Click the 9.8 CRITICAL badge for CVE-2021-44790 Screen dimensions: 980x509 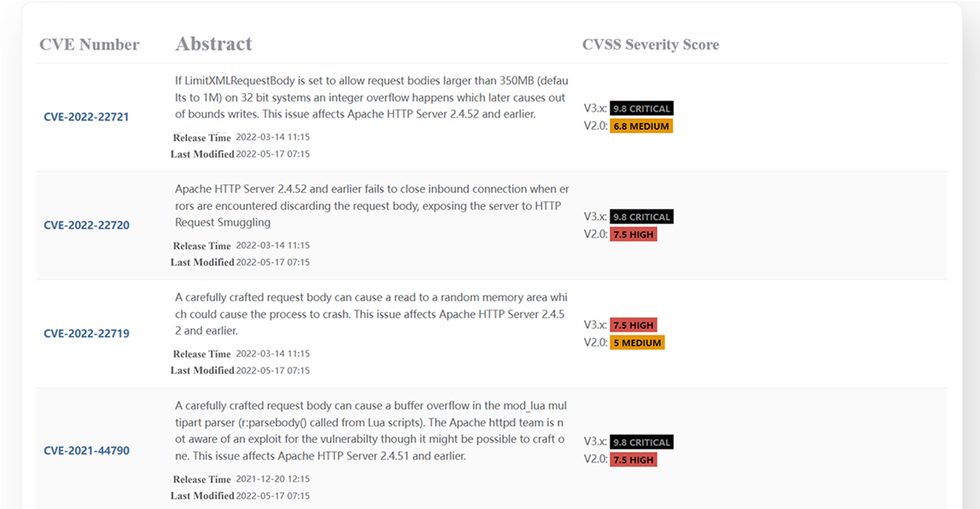641,442
